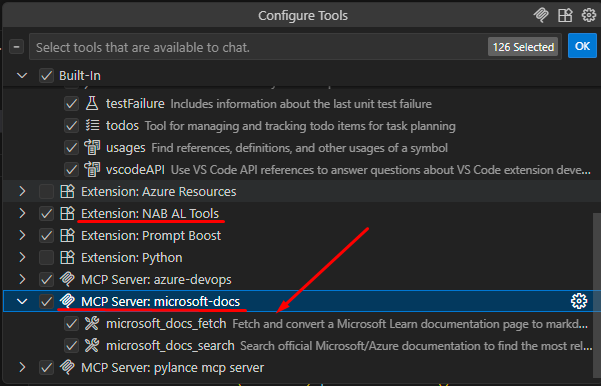Select 'microsoft_docs_search' tool label
601x386 pixels.
tap(170, 345)
